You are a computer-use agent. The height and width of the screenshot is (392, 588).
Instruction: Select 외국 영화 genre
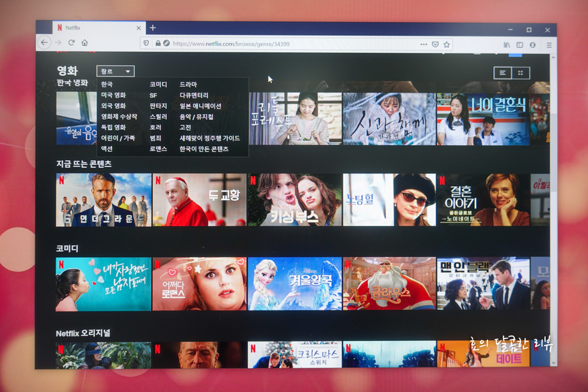(x=113, y=106)
